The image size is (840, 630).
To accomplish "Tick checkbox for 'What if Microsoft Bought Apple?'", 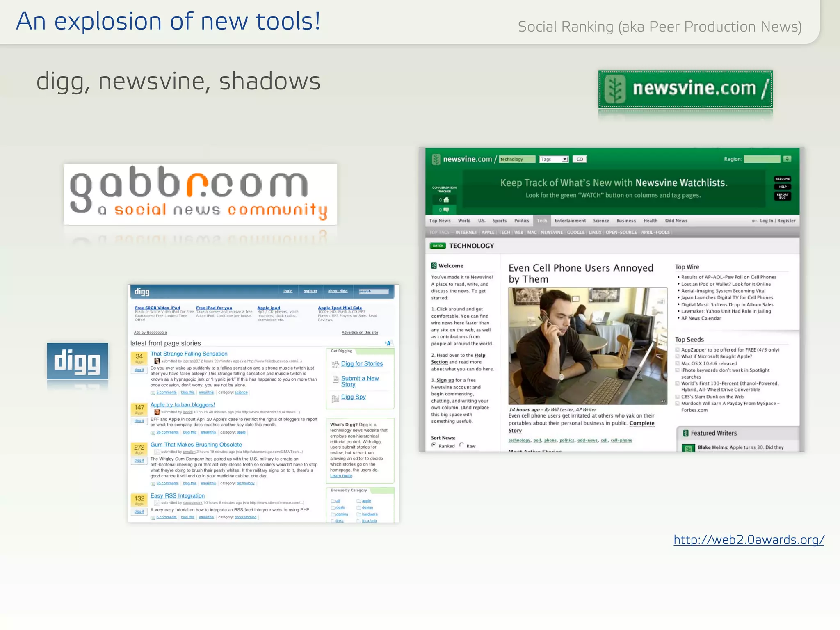I will (x=678, y=356).
